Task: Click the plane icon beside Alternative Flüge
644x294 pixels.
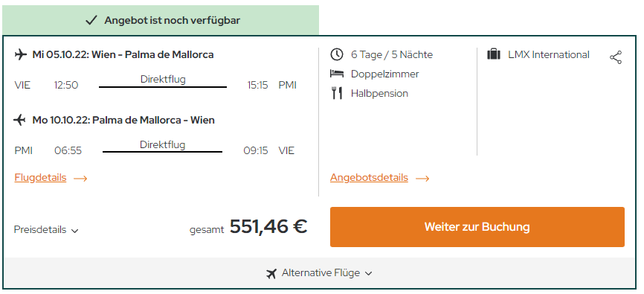Action: 271,273
